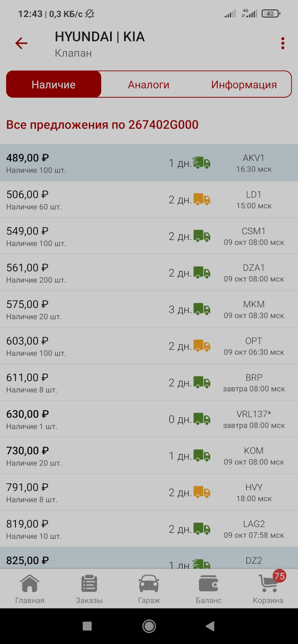The width and height of the screenshot is (298, 644).
Task: Tap the red back arrow
Action: (x=21, y=43)
